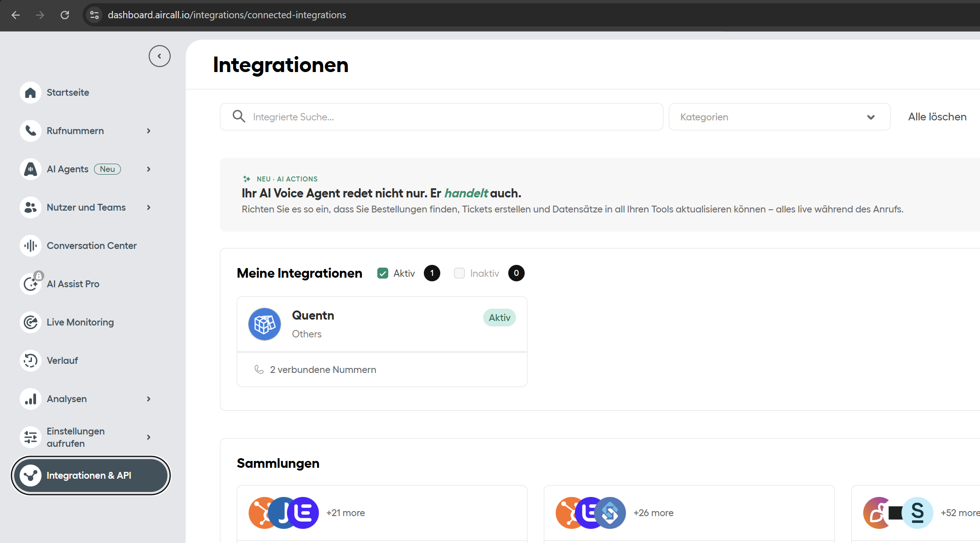Click Alle löschen to clear filters
The height and width of the screenshot is (543, 980).
click(937, 117)
